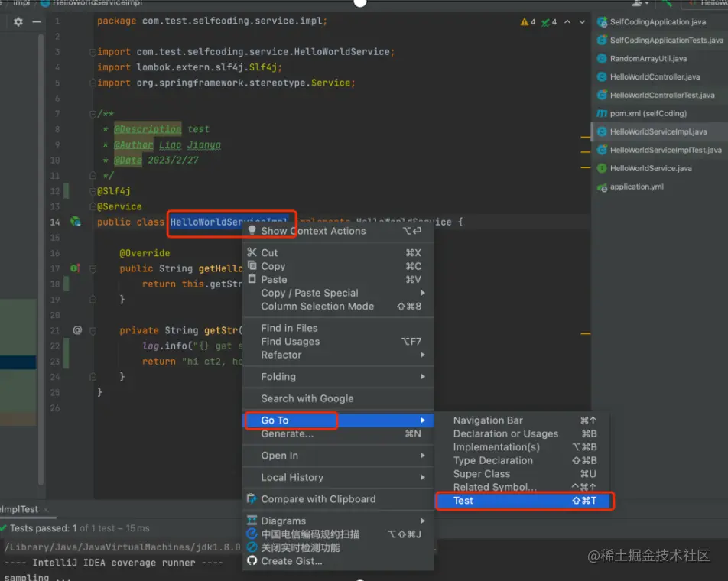Expand the Local History submenu

339,477
